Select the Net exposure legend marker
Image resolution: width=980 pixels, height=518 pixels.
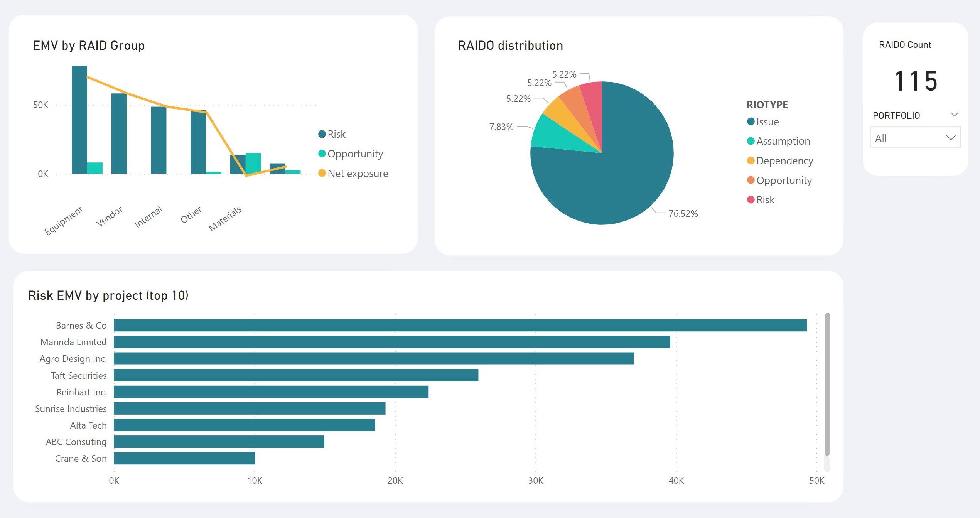pyautogui.click(x=322, y=173)
